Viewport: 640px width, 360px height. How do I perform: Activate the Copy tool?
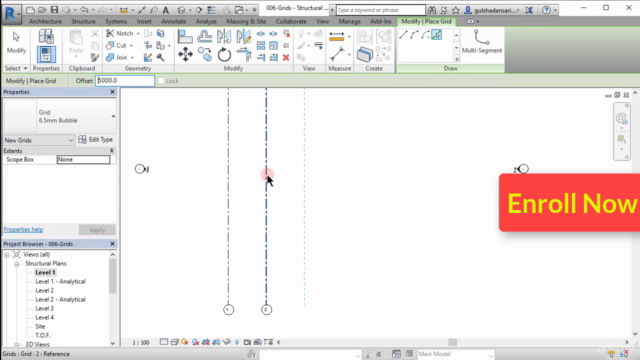click(x=204, y=54)
